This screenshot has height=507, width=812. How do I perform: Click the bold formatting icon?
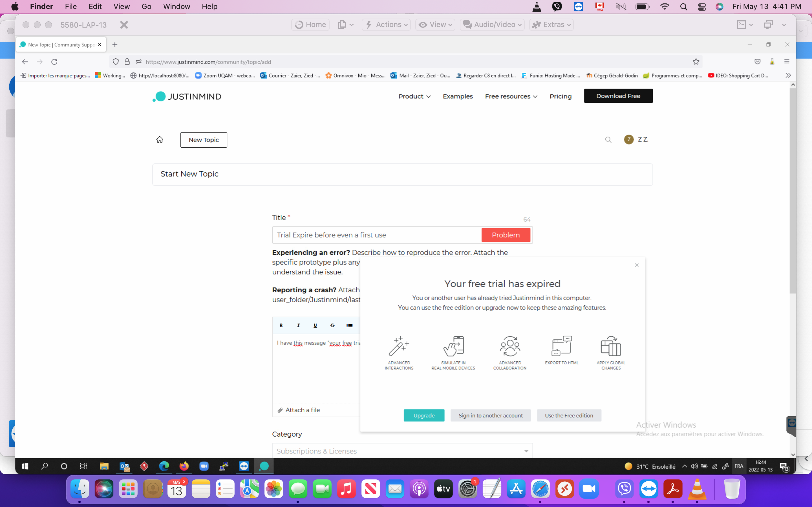pos(281,325)
